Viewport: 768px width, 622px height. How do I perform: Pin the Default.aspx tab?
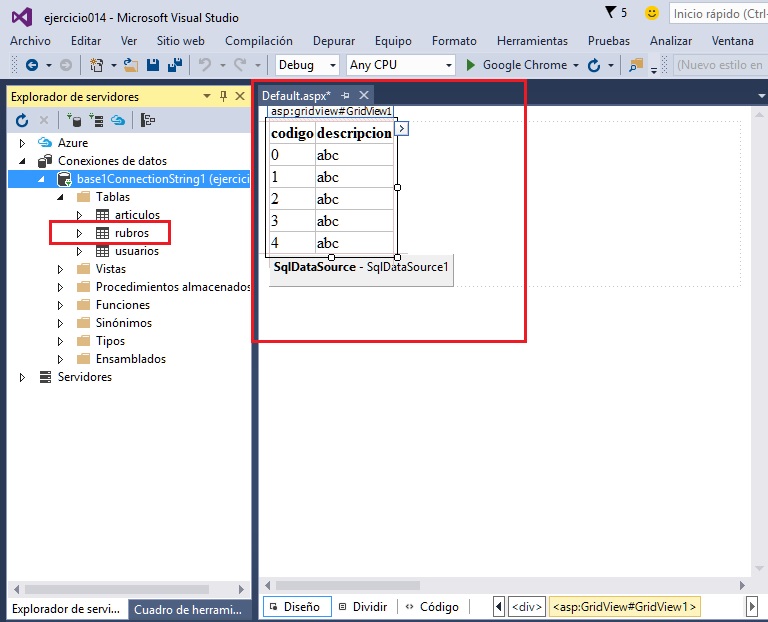[x=345, y=96]
